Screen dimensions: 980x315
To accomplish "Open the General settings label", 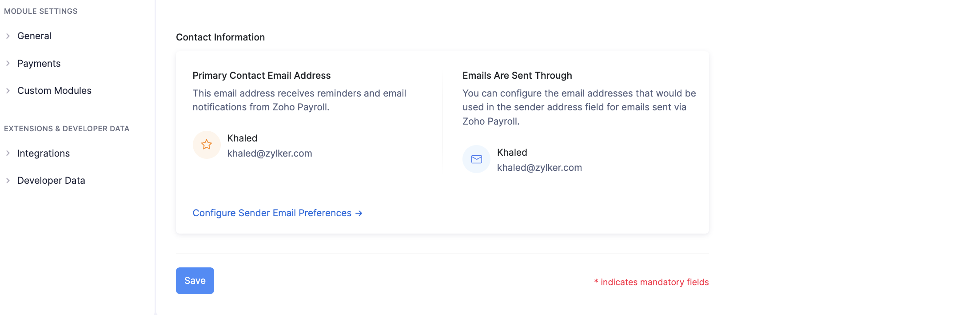I will tap(34, 36).
